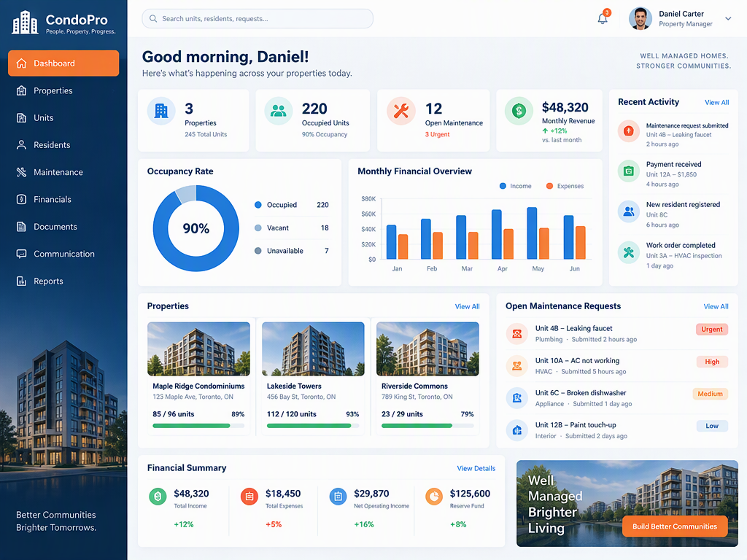Click View All in Properties section
Image resolution: width=747 pixels, height=560 pixels.
coord(467,307)
